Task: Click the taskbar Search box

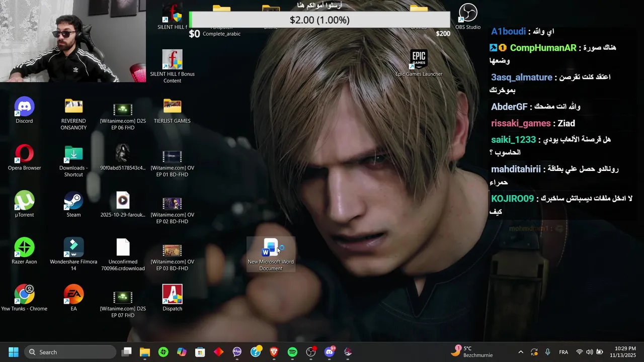Action: click(x=70, y=352)
